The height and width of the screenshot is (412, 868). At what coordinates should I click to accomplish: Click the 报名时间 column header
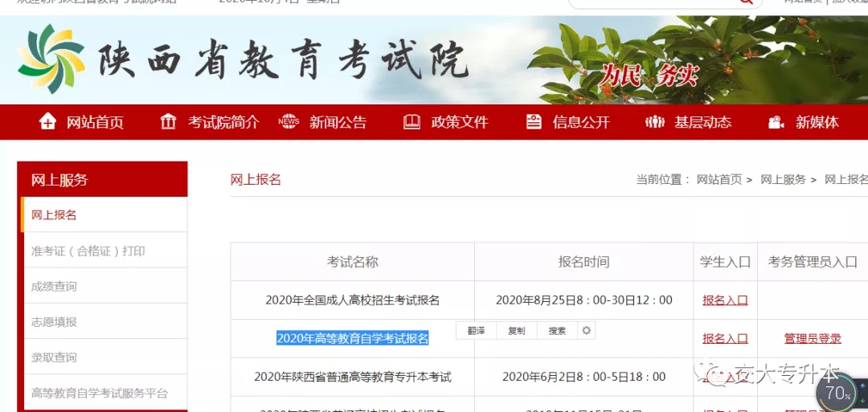[x=584, y=262]
